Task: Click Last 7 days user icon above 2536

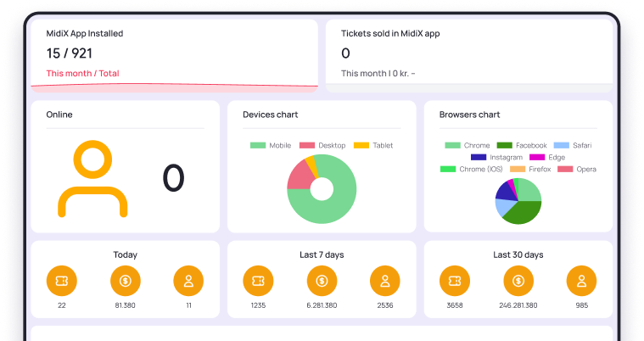Action: (x=385, y=281)
